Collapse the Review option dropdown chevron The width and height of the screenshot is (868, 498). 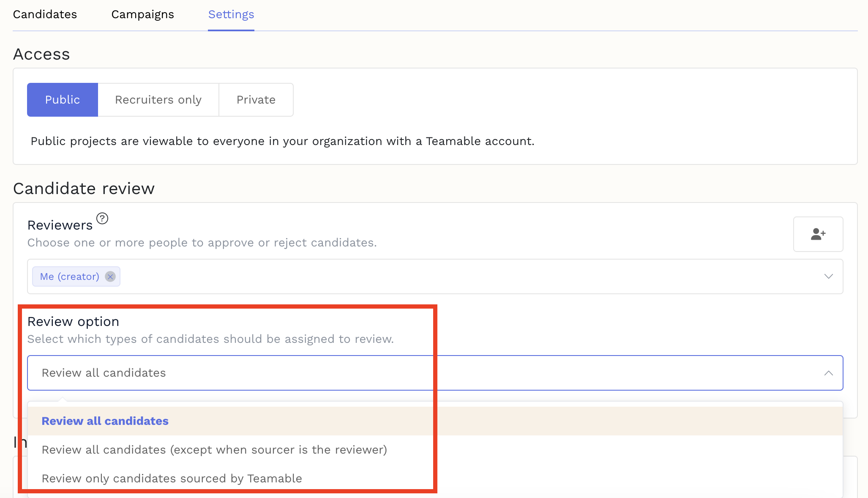click(829, 373)
